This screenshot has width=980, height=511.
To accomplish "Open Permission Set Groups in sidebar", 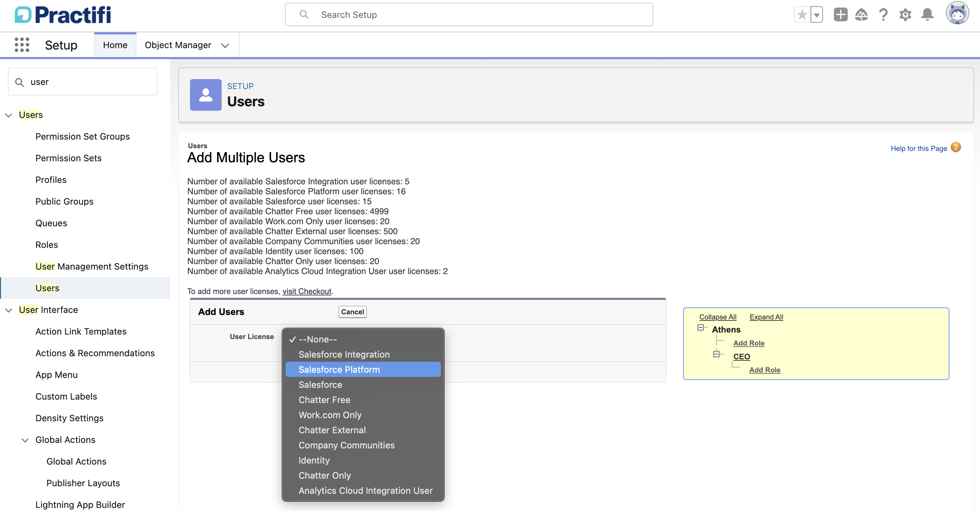I will pyautogui.click(x=82, y=136).
